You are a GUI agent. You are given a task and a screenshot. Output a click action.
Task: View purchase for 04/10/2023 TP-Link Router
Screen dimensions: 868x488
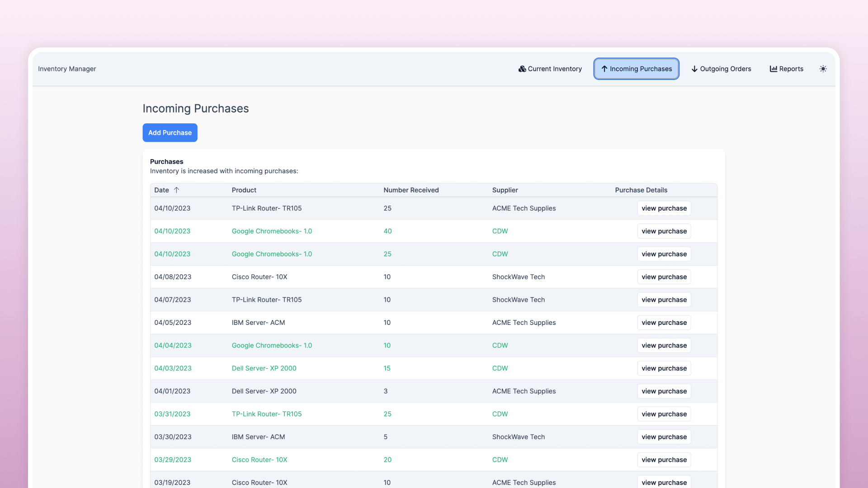[x=664, y=208]
